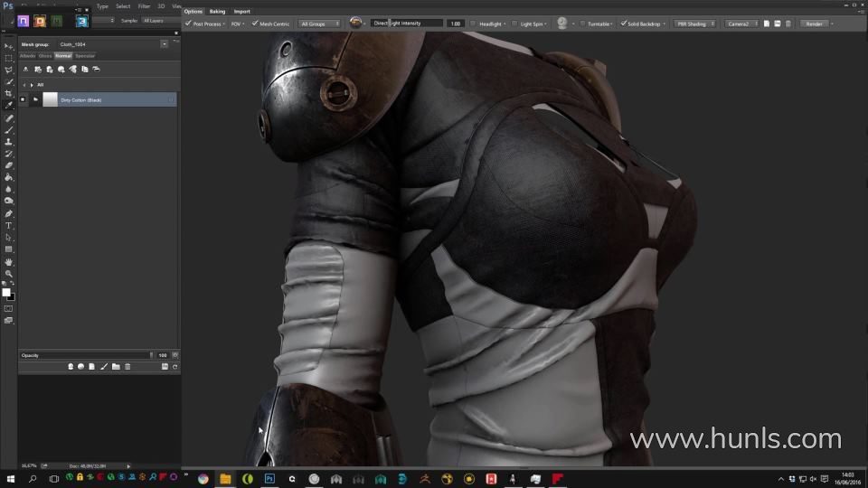Switch to the Gloss tab
This screenshot has height=488, width=868.
coord(45,56)
